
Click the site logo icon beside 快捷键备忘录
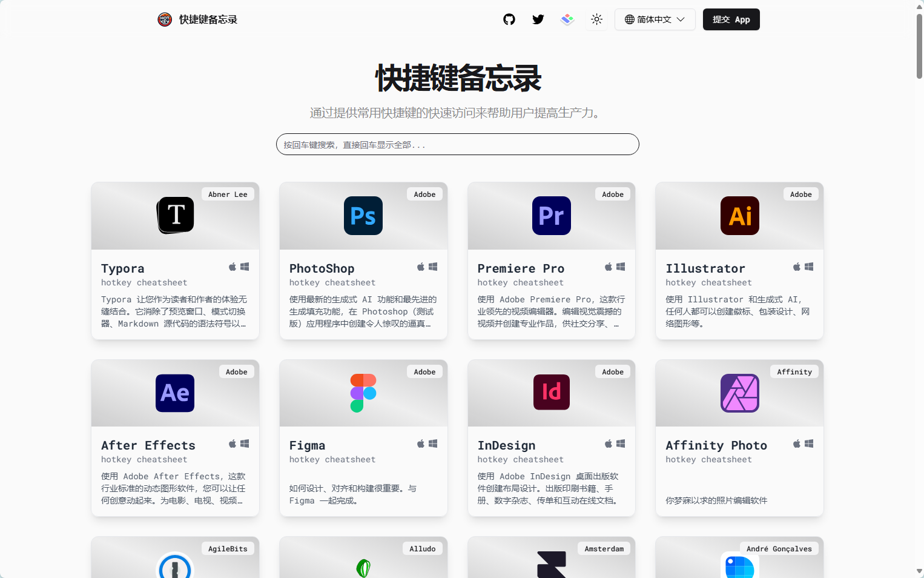165,19
